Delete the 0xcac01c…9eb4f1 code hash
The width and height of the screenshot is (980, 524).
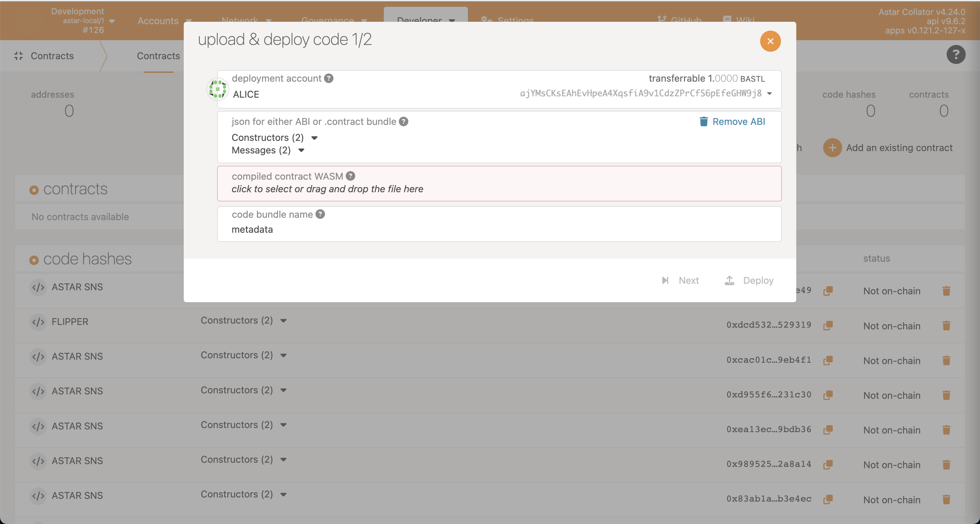946,360
